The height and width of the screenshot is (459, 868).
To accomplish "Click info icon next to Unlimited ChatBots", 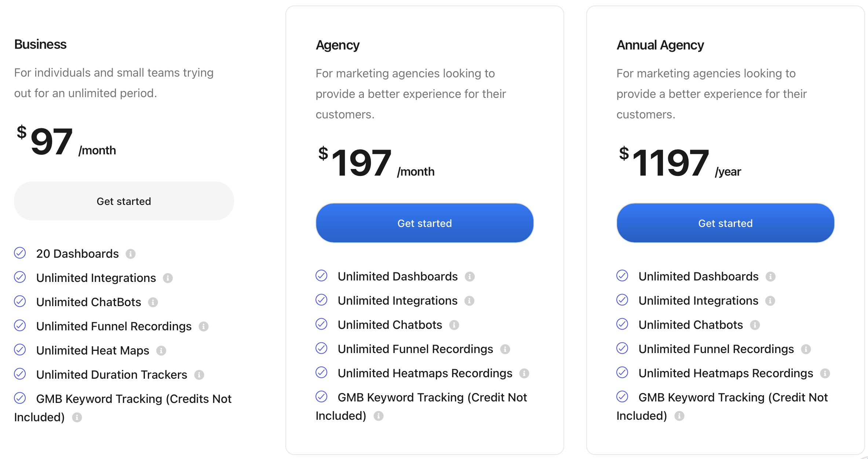I will 153,302.
